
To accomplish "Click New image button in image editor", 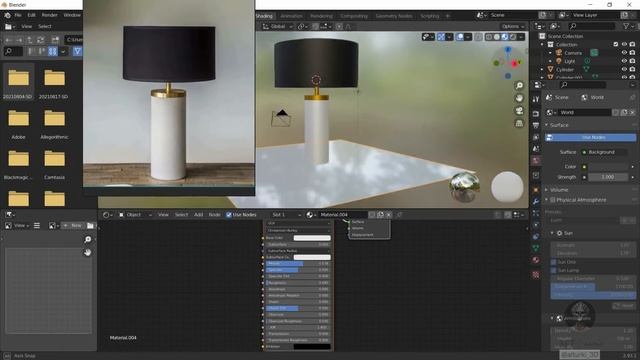I will (x=73, y=225).
